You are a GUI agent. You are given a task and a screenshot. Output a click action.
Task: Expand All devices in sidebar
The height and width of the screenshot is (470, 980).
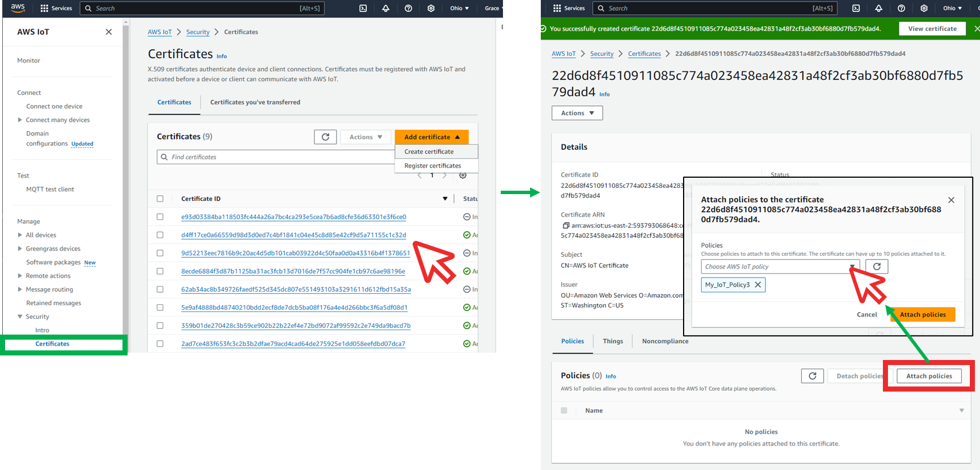point(20,235)
